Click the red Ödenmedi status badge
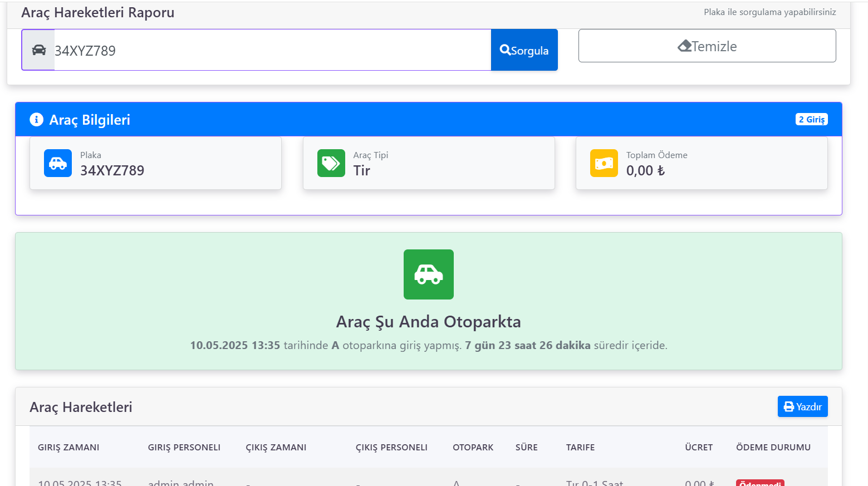 coord(760,483)
